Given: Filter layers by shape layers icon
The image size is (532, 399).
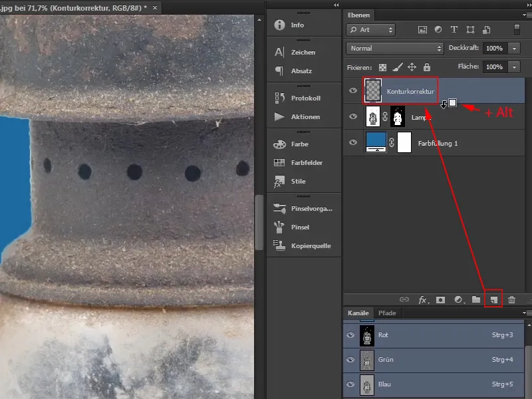Looking at the screenshot, I should pyautogui.click(x=470, y=29).
